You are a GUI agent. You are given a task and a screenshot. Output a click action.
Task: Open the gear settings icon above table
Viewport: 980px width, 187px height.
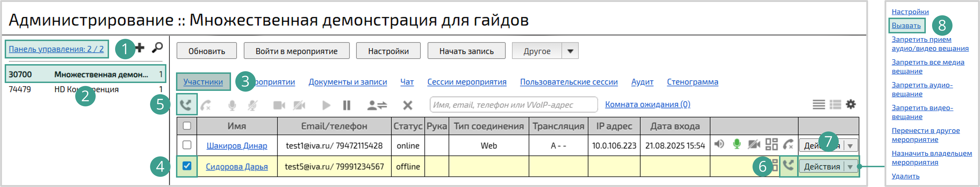[851, 104]
